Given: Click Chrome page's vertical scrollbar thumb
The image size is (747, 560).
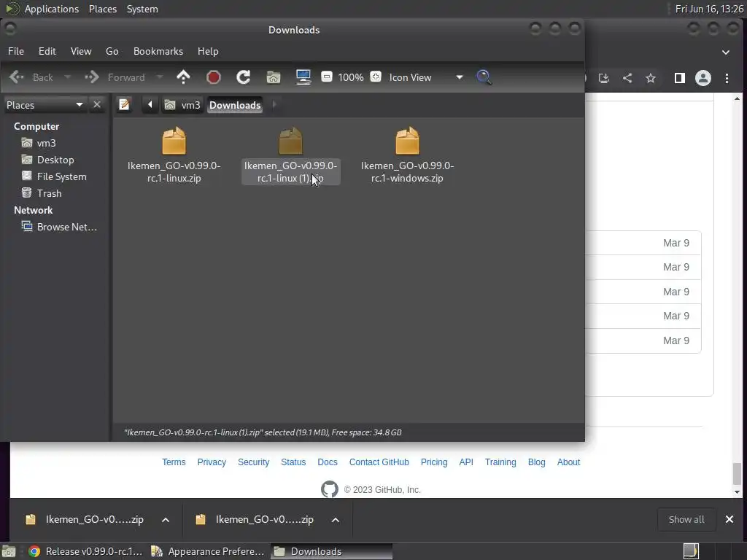Looking at the screenshot, I should [737, 473].
